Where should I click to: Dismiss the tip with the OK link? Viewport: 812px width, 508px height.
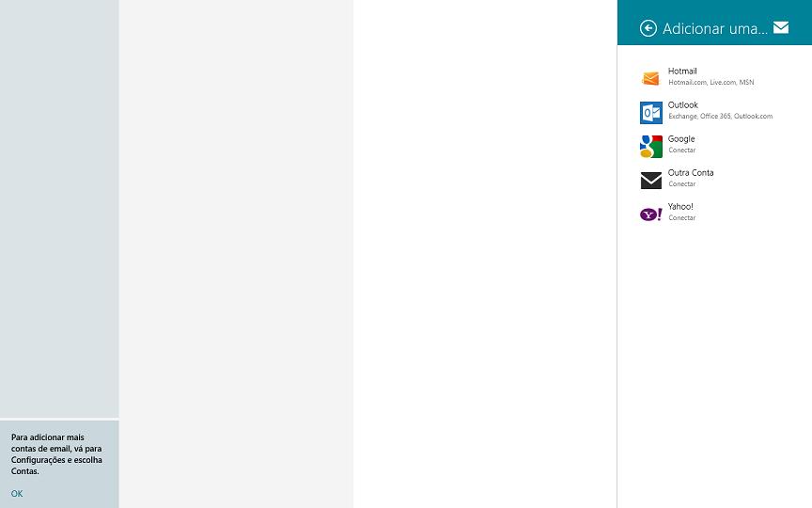click(x=17, y=494)
